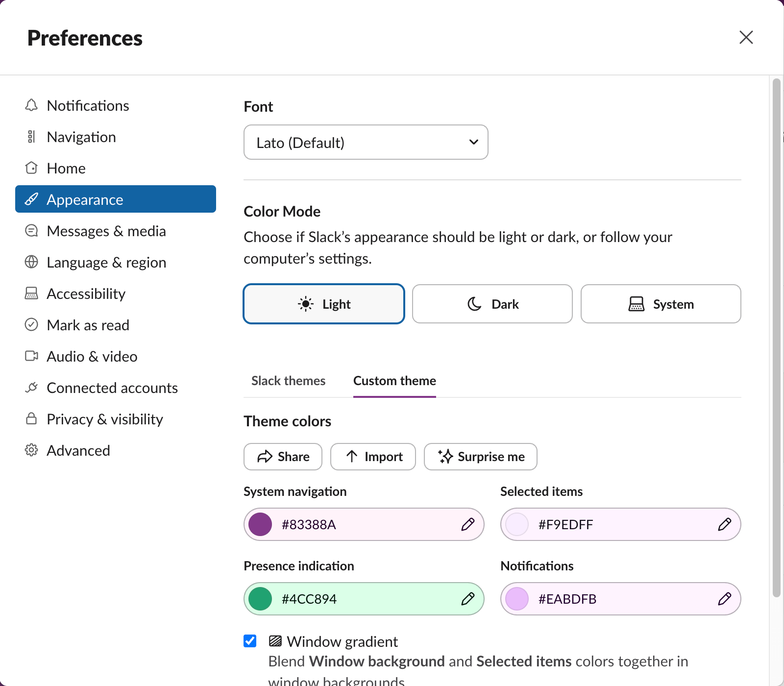Click the pale Selected items color swatch

(517, 524)
